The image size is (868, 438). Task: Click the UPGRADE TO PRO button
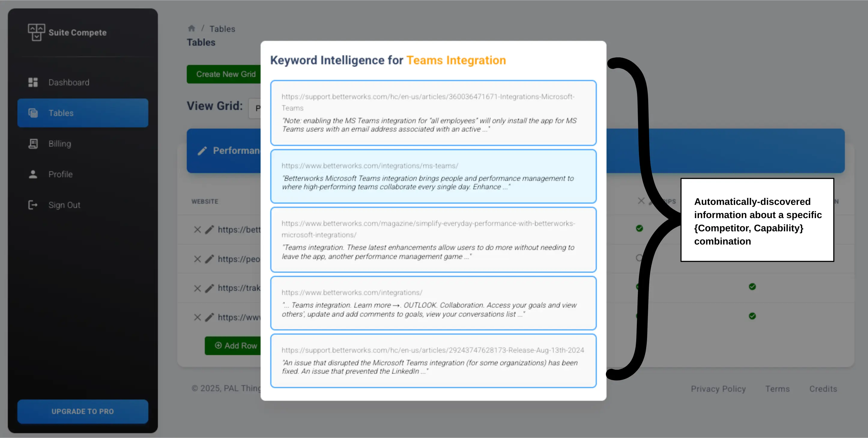click(x=83, y=411)
